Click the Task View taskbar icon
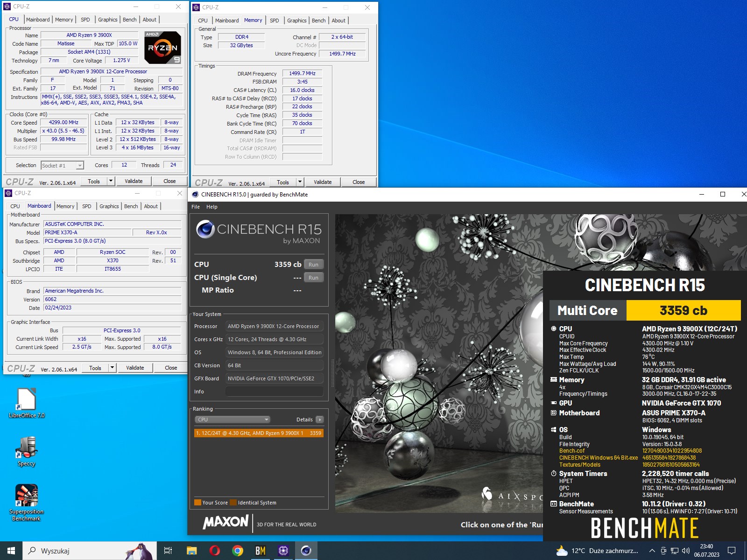Screen dimensions: 747x560 pos(168,551)
